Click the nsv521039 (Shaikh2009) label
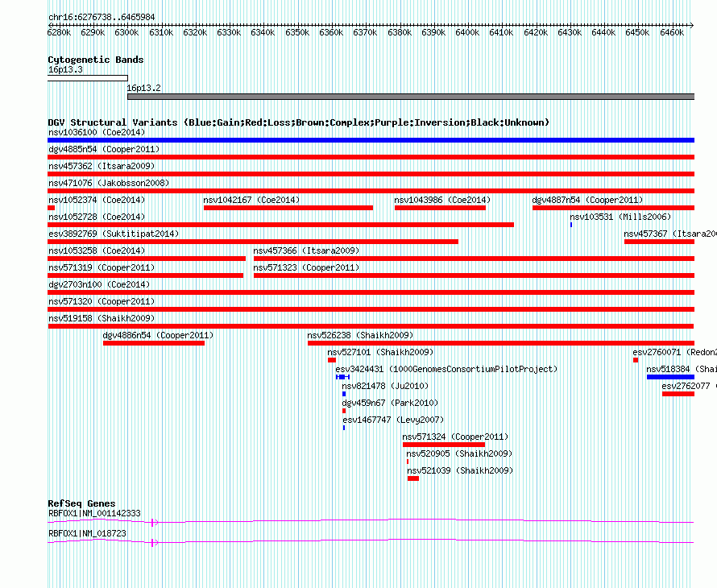 coord(460,470)
